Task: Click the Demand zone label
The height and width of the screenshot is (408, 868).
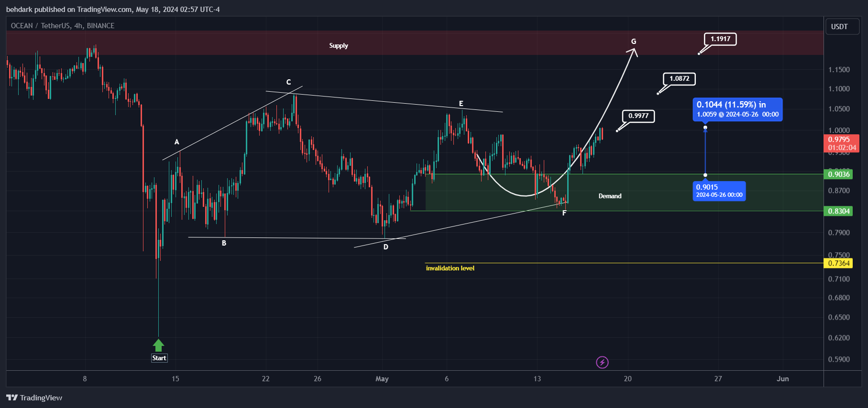Action: pos(610,196)
